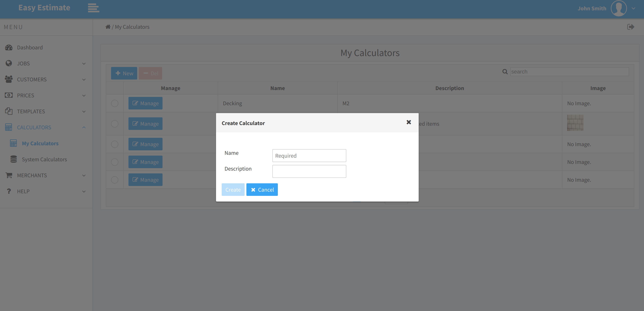Click the HELP question mark icon
Viewport: 644px width, 311px height.
(9, 191)
